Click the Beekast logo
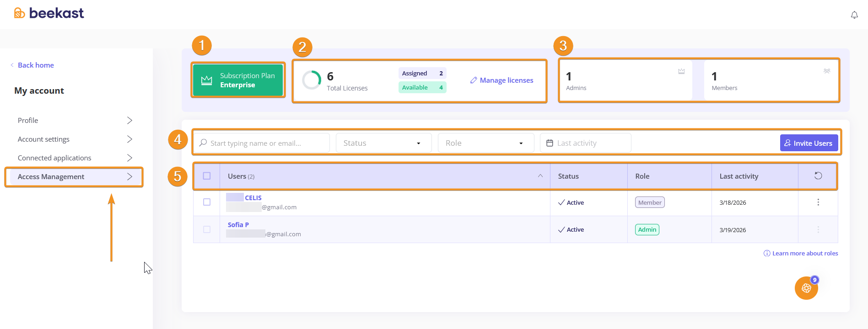Image resolution: width=868 pixels, height=329 pixels. [x=49, y=13]
